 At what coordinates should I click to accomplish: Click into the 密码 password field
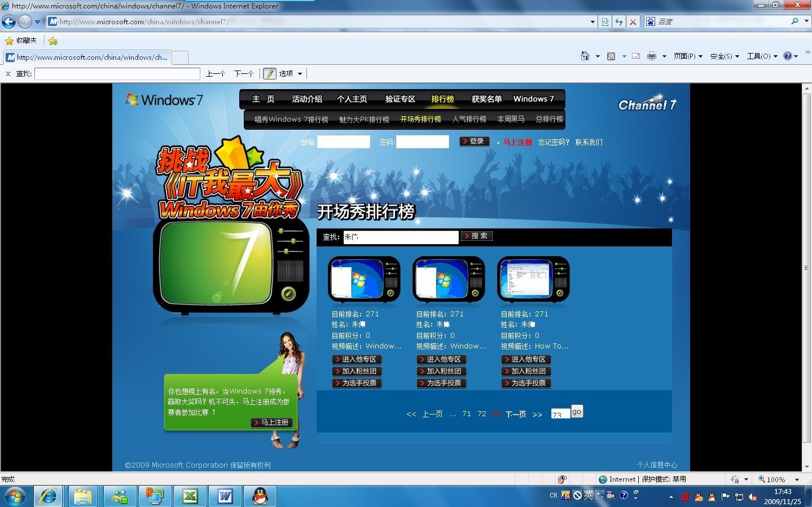click(423, 142)
